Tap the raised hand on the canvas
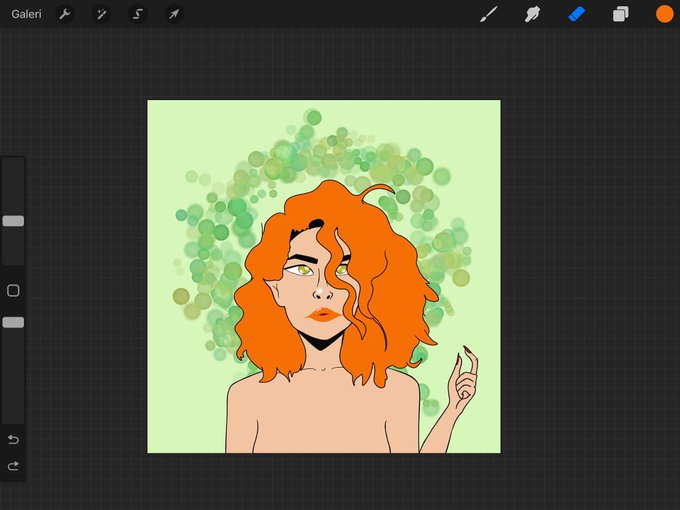 tap(463, 379)
